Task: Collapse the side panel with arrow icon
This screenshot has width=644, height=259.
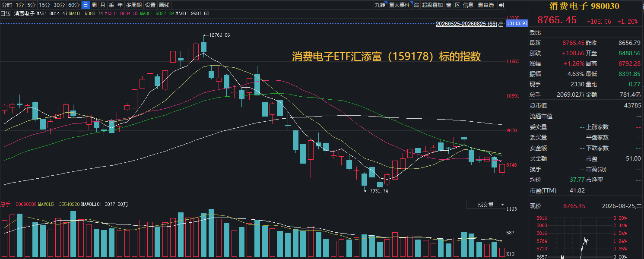Action: tap(501, 5)
